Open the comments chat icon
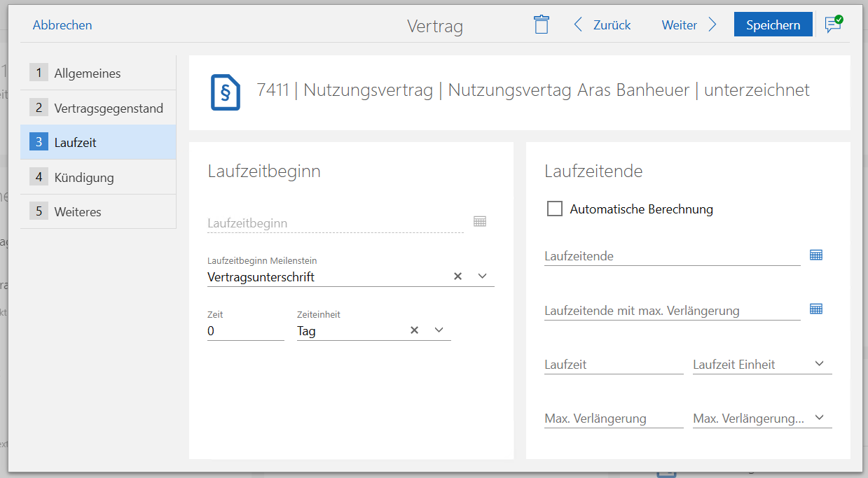Image resolution: width=868 pixels, height=478 pixels. pos(833,24)
